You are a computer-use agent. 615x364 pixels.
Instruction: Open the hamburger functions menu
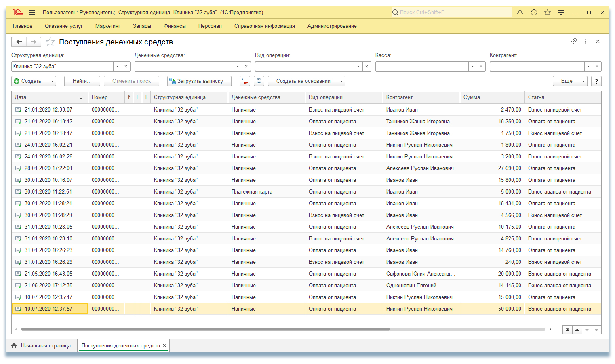coord(32,13)
